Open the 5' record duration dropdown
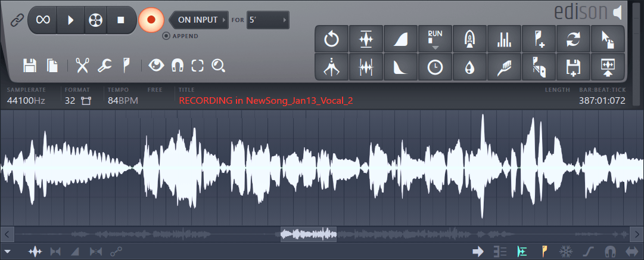This screenshot has height=260, width=644. (267, 20)
